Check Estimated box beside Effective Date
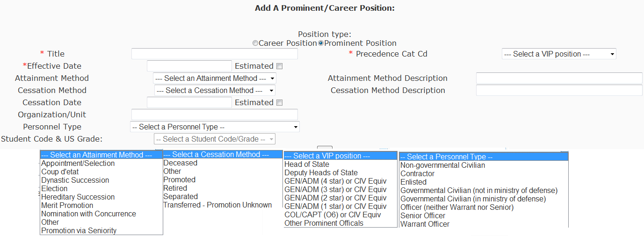 (x=280, y=66)
